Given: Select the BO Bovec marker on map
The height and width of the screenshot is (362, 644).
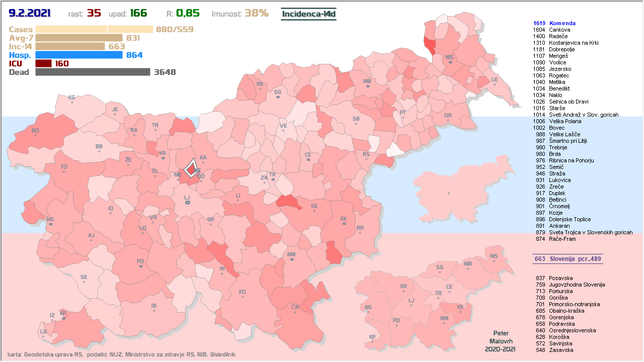Looking at the screenshot, I should pyautogui.click(x=35, y=135).
